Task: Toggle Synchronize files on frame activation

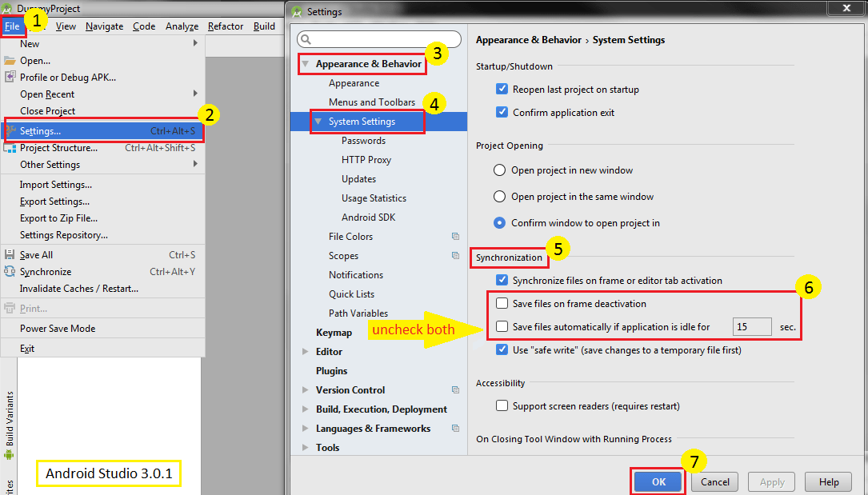Action: pos(502,281)
